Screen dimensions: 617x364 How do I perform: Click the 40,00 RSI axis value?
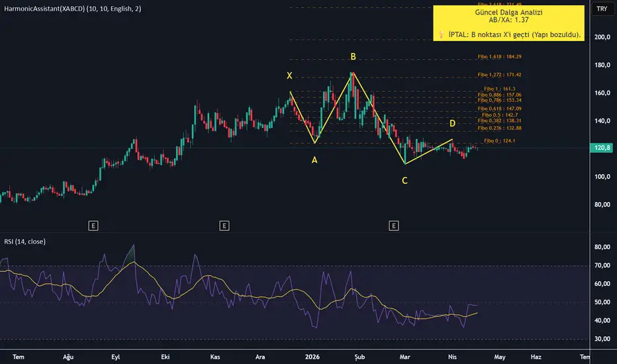coord(602,320)
